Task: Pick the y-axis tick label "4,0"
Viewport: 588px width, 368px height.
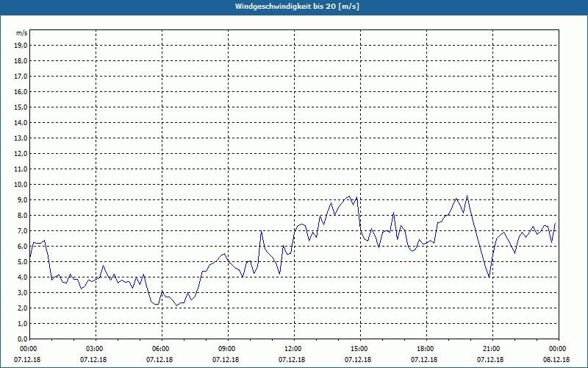Action: [22, 277]
